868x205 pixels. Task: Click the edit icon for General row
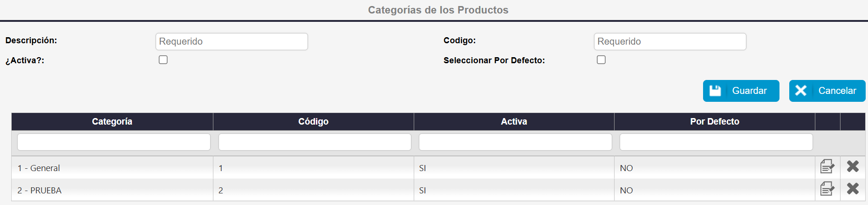827,166
